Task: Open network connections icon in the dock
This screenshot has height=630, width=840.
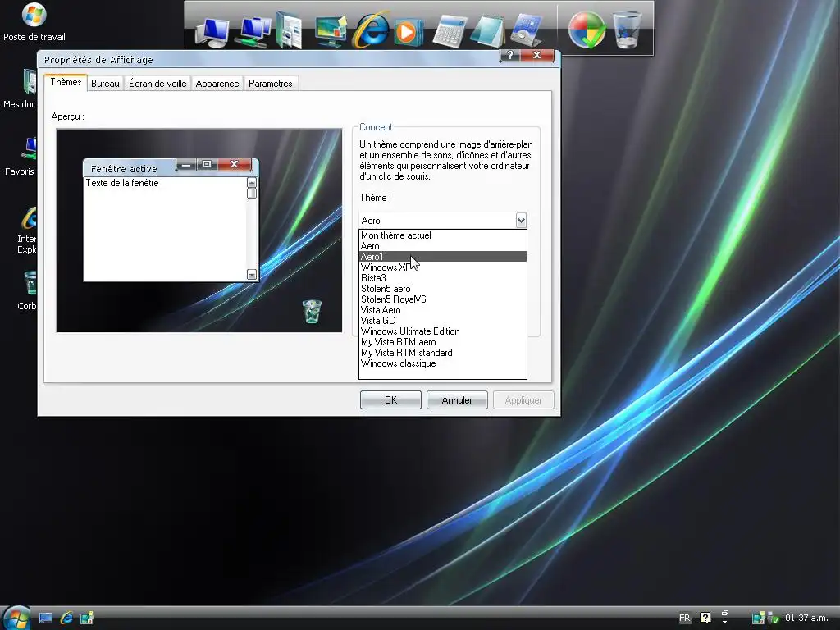Action: (253, 32)
